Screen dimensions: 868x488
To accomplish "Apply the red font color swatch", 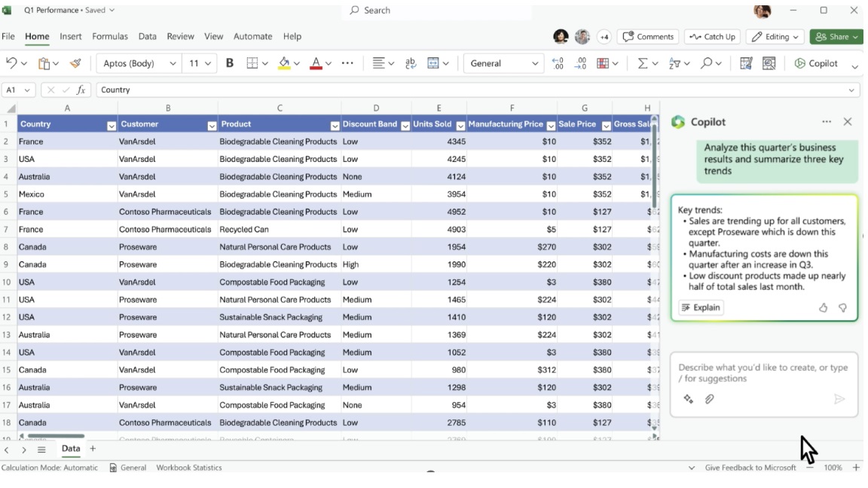I will (316, 63).
